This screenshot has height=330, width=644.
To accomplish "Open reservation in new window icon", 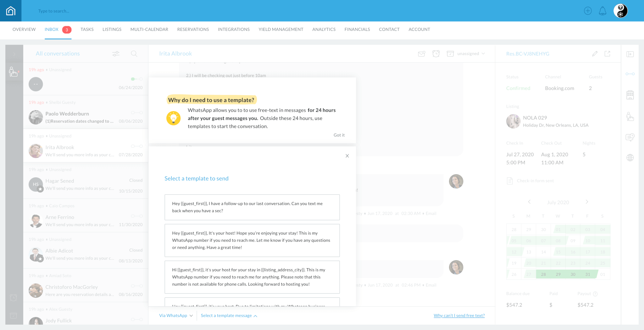I will [608, 54].
